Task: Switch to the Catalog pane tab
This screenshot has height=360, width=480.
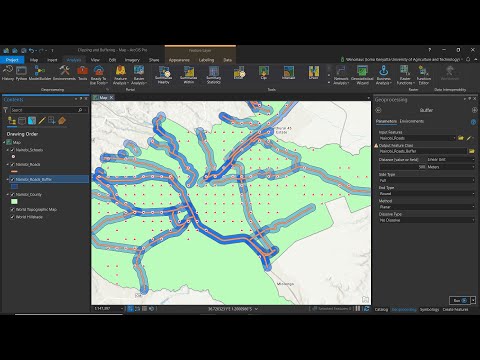Action: (381, 310)
